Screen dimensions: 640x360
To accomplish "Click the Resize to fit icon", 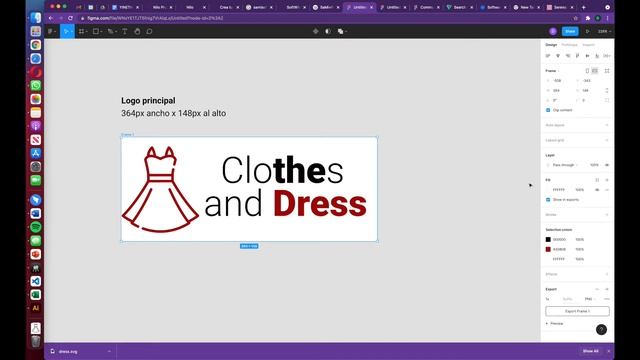I will pyautogui.click(x=607, y=71).
